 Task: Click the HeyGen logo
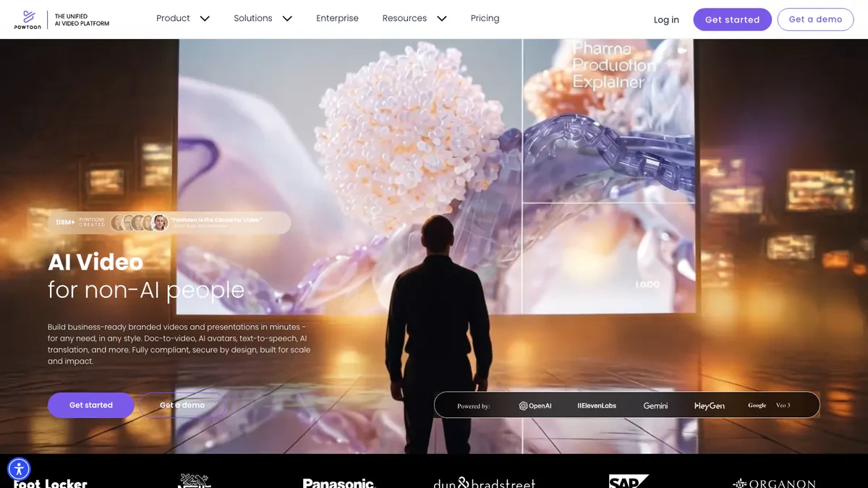tap(710, 406)
